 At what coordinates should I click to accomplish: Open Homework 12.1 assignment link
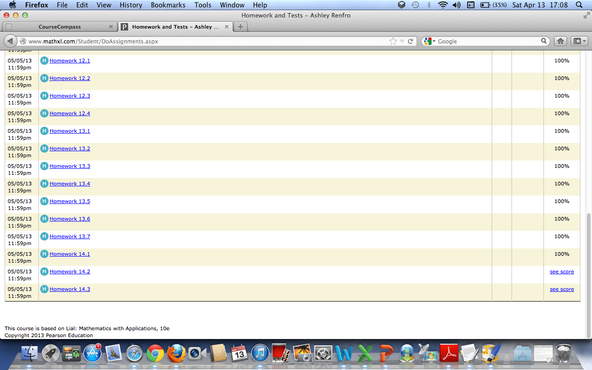(x=70, y=61)
